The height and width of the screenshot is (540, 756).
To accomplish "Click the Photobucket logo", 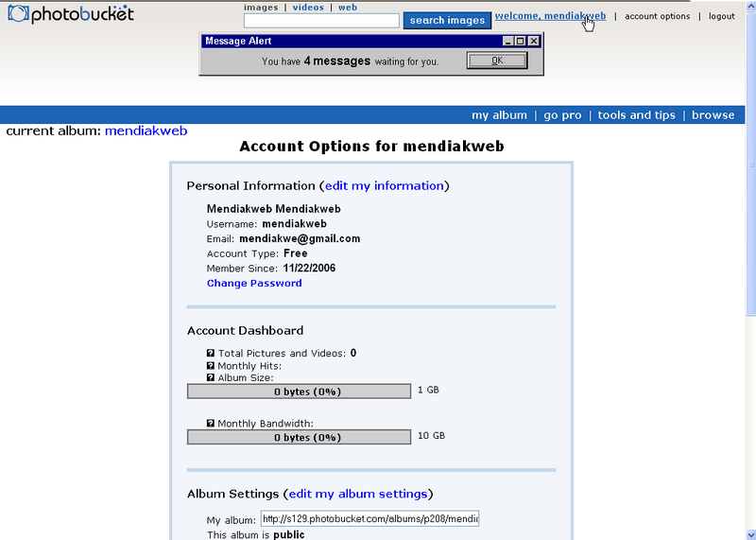I will (71, 14).
